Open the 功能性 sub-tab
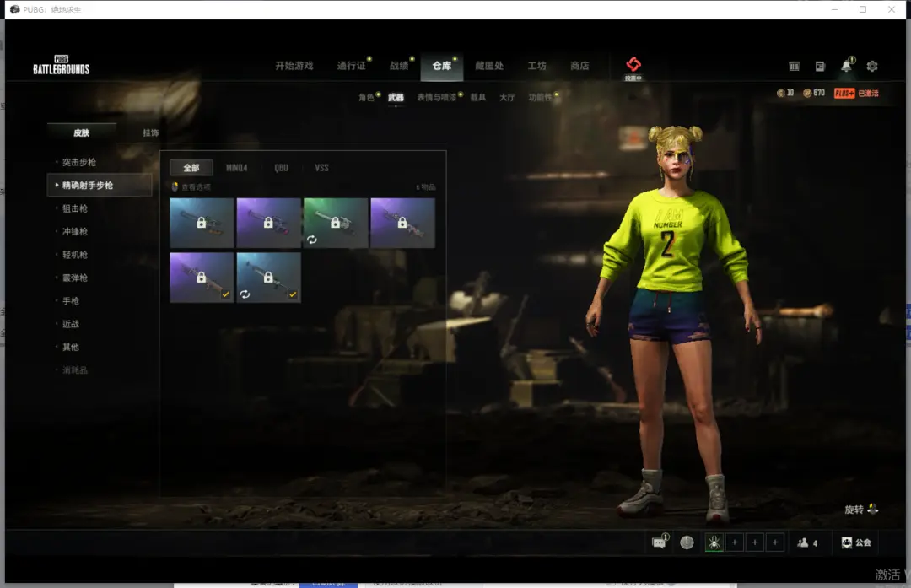 (x=541, y=97)
